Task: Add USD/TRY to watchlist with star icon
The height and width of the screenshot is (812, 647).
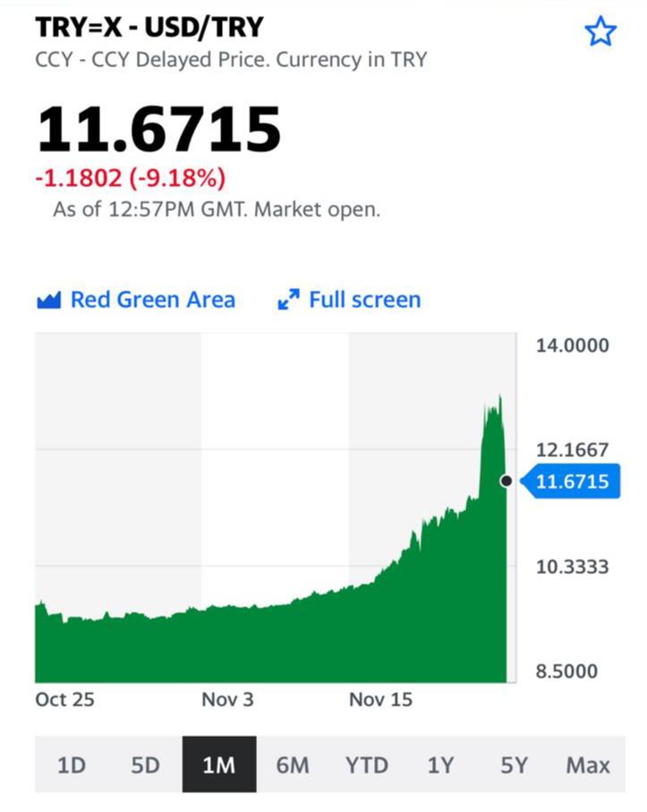Action: coord(600,31)
